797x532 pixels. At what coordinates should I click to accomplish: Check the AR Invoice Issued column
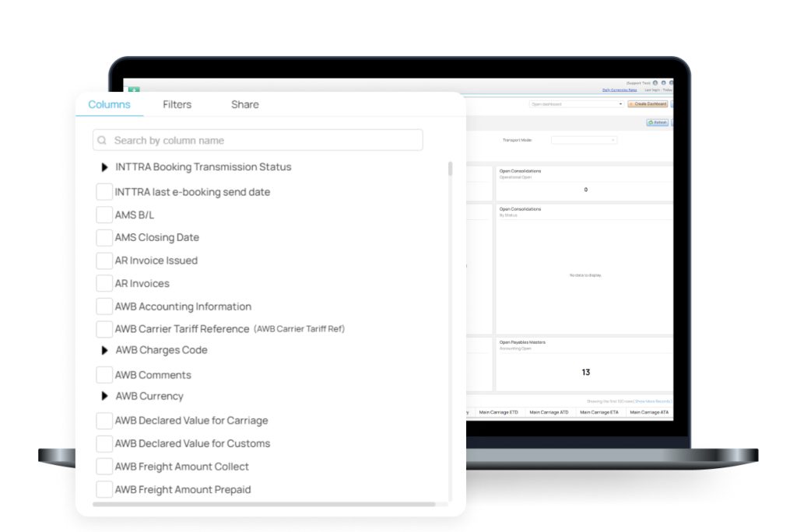104,260
